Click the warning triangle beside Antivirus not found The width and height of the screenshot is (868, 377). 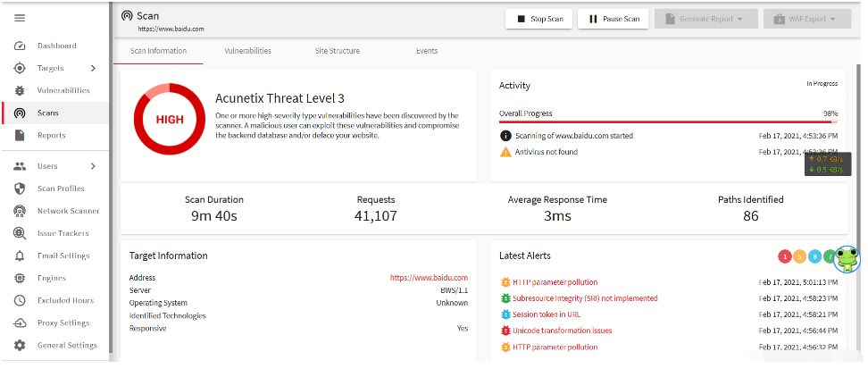point(505,152)
